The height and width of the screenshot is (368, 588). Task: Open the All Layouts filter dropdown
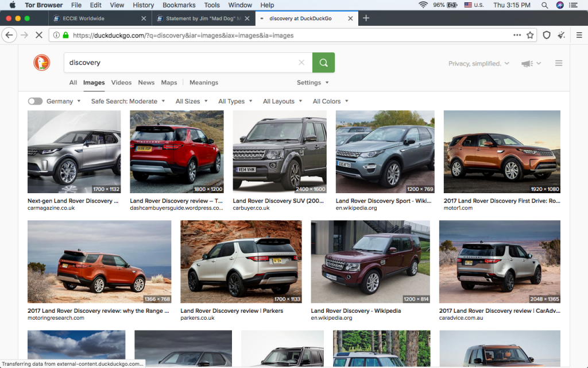point(283,101)
